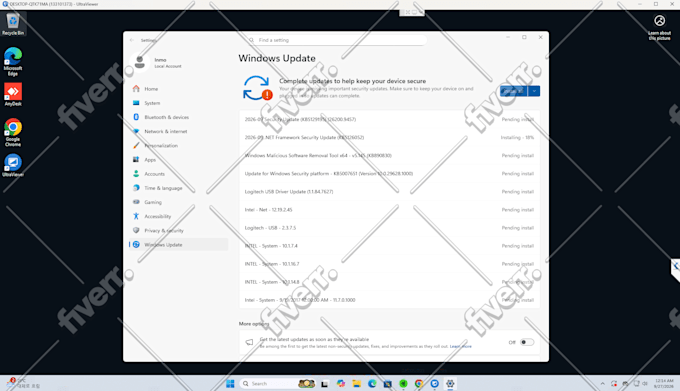Go to Time & language

[178, 188]
